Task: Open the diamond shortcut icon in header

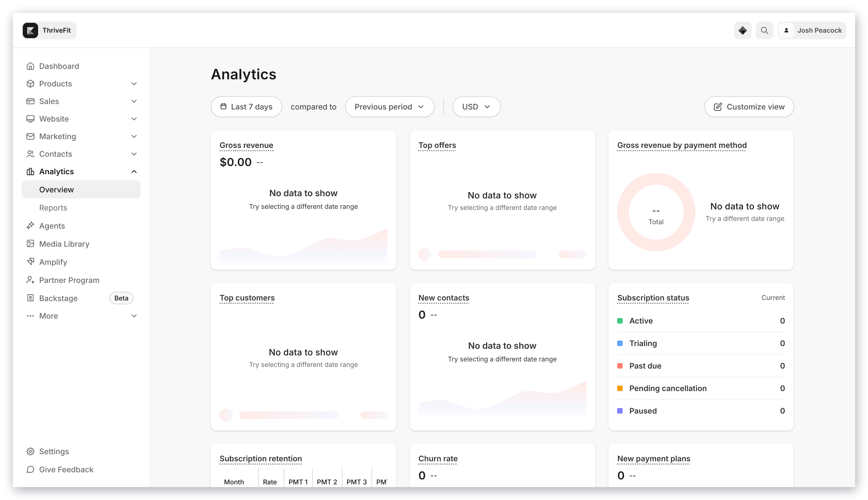Action: [x=742, y=30]
